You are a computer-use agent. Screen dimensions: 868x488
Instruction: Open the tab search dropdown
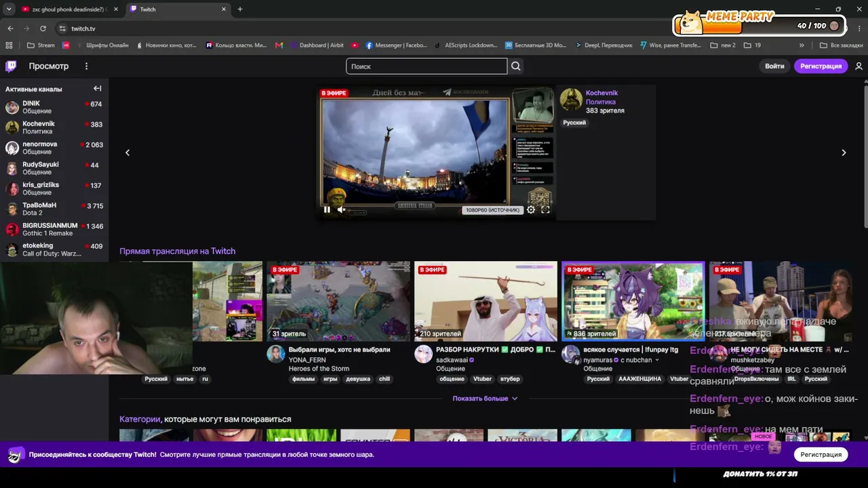(9, 9)
